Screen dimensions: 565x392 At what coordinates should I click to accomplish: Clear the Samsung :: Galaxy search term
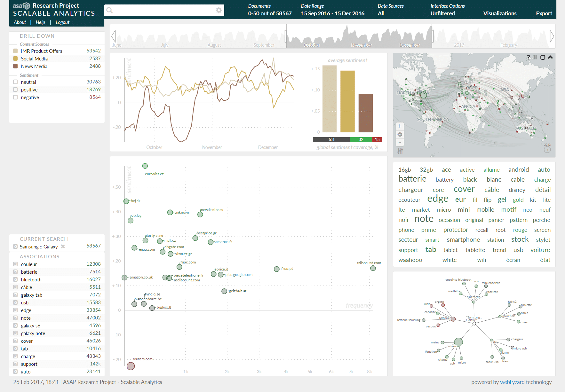coord(63,246)
